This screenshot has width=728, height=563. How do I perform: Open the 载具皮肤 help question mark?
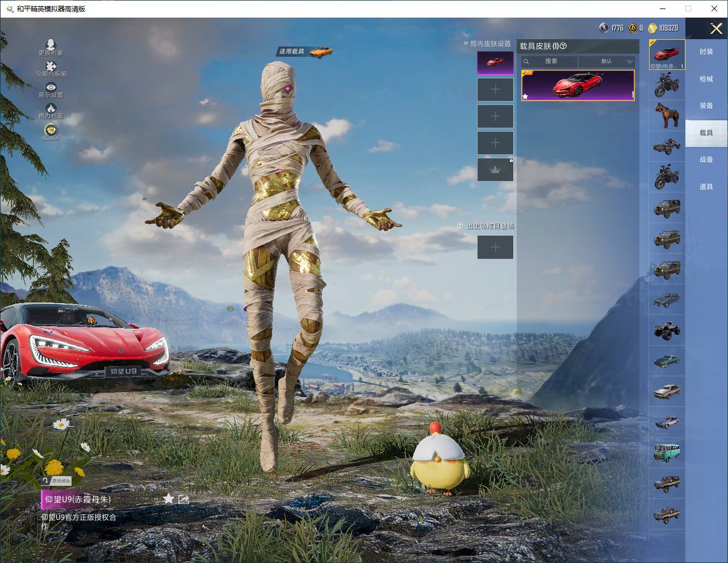tap(564, 47)
